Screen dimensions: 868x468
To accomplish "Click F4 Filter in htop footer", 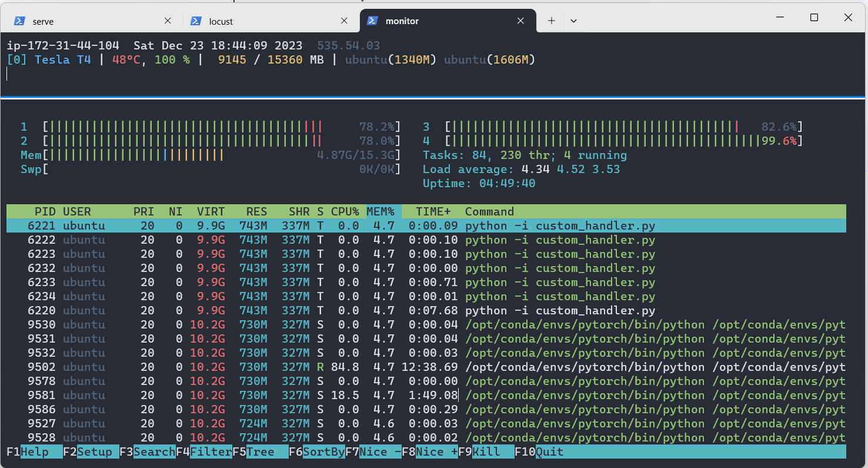I will click(x=204, y=452).
